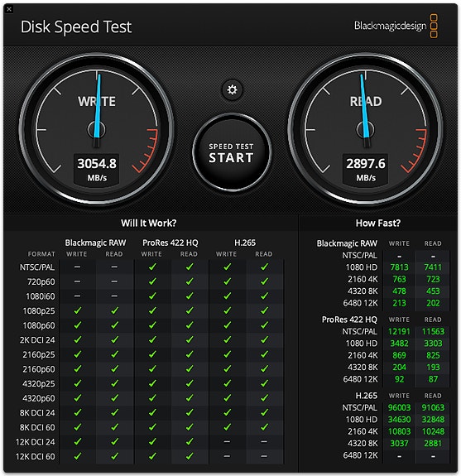Click the 11563 ProRes NTSC/PAL read value
Viewport: 461px width, 476px height.
pos(433,331)
